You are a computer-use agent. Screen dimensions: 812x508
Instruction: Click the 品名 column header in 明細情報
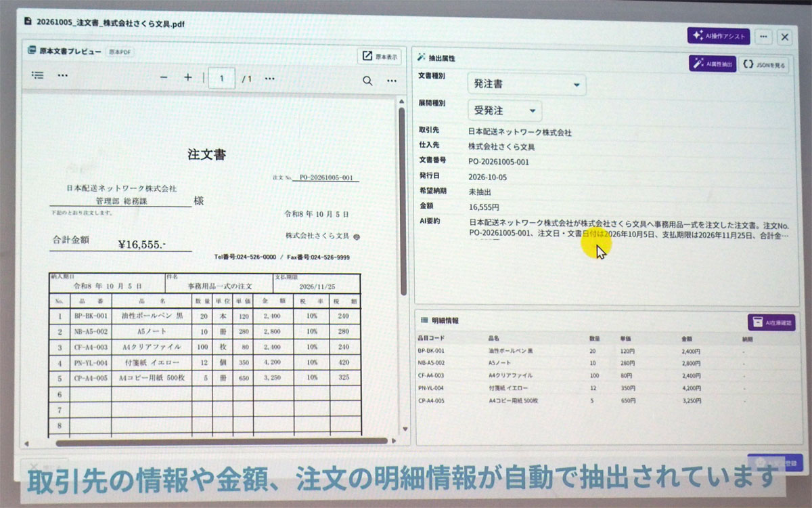pos(493,338)
